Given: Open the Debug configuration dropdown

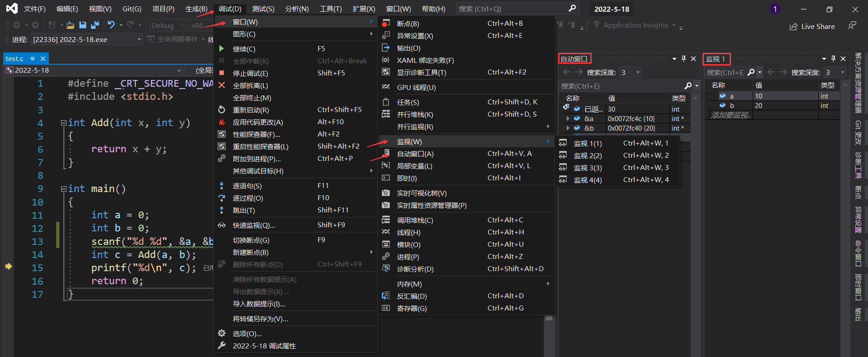Looking at the screenshot, I should coord(167,26).
